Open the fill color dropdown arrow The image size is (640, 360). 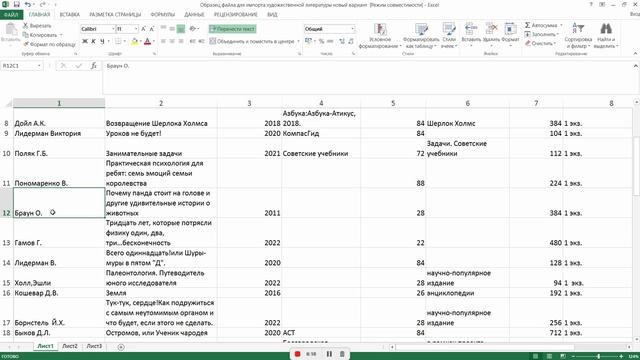point(140,41)
